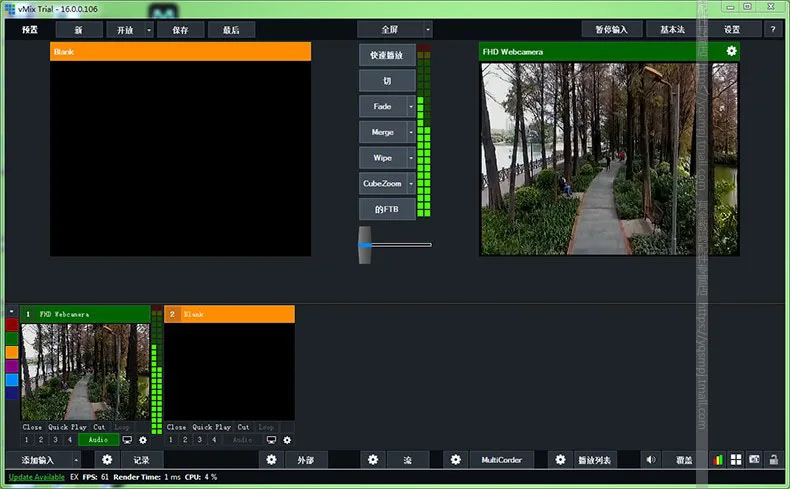Click the 最后 last button

point(231,30)
